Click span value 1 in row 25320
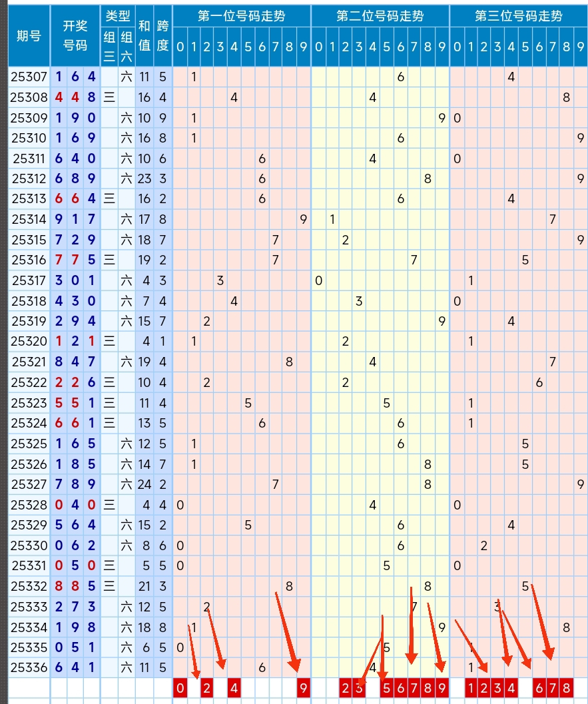This screenshot has height=704, width=588. [162, 341]
